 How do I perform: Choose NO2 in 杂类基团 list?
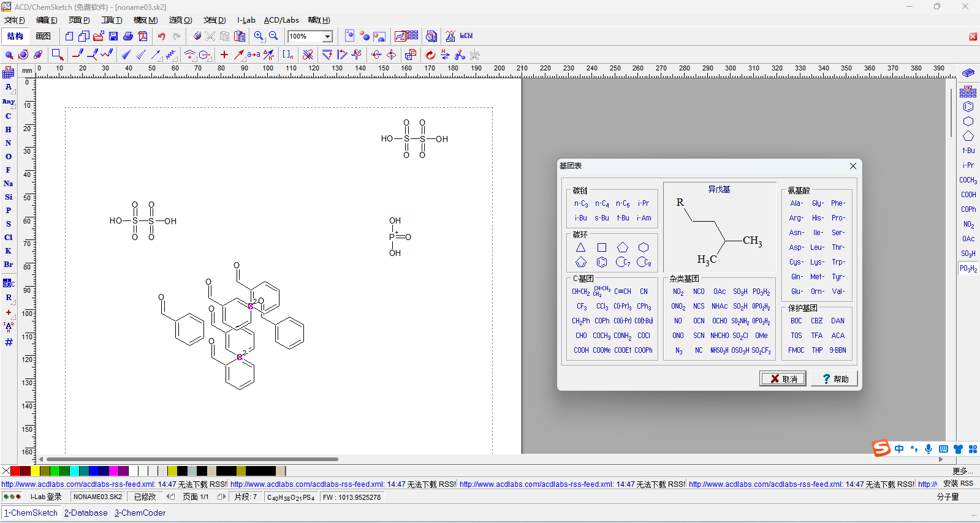click(678, 292)
